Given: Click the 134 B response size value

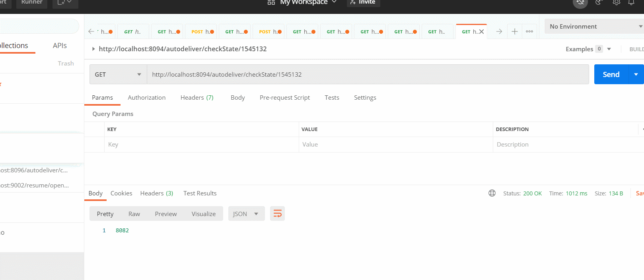Looking at the screenshot, I should [616, 193].
